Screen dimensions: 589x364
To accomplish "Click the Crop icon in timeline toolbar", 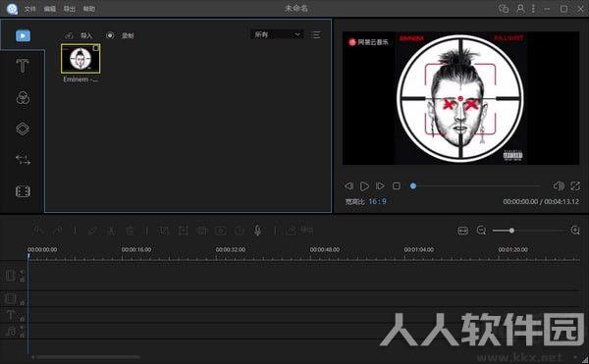I will click(x=165, y=230).
